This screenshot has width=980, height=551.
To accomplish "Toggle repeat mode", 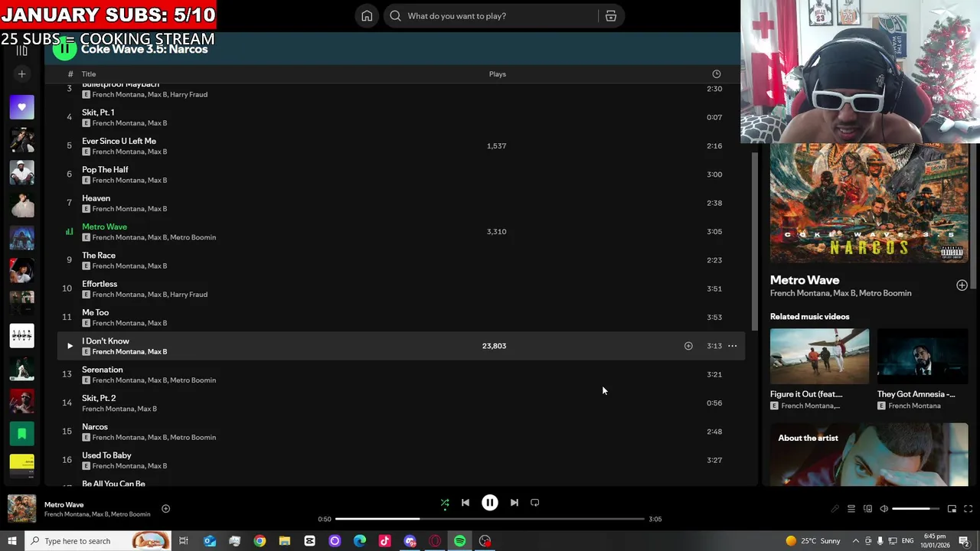I will (x=535, y=503).
